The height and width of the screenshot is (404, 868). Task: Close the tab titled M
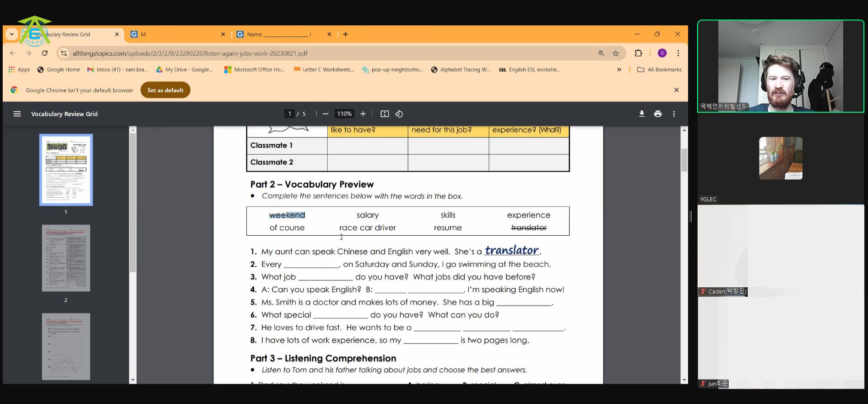coord(223,34)
